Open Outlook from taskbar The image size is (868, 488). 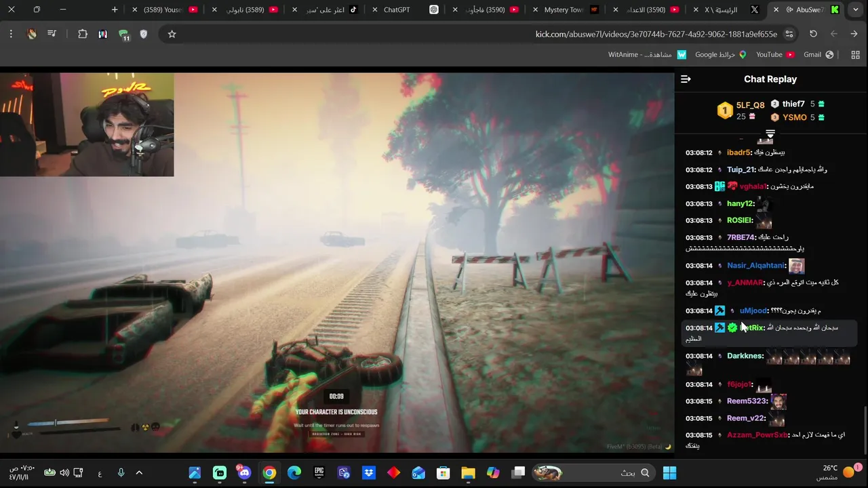pyautogui.click(x=418, y=472)
